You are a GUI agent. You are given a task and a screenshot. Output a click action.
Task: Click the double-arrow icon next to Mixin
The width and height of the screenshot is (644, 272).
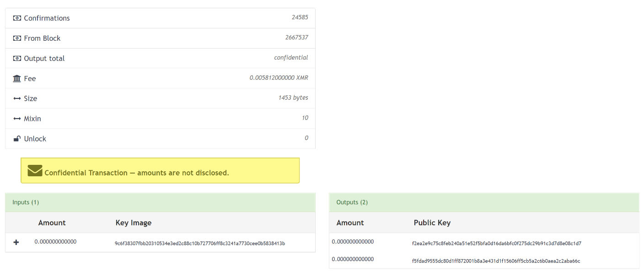[x=17, y=119]
